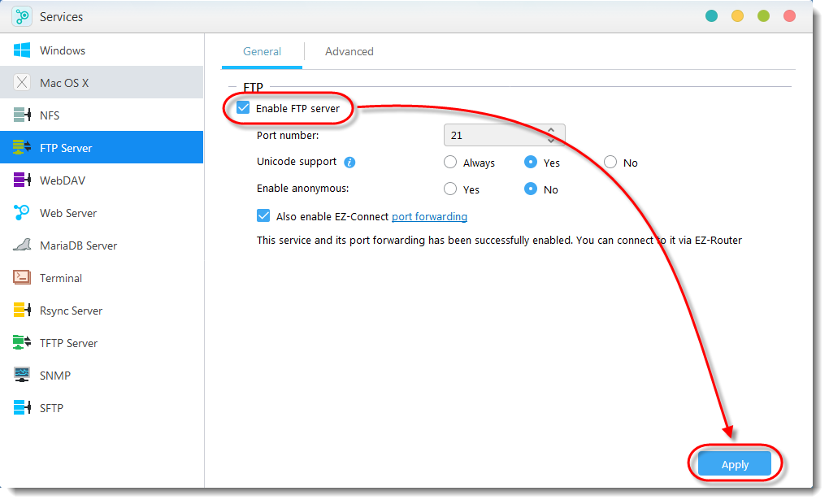Open the port forwarding link
The image size is (829, 504).
[429, 216]
